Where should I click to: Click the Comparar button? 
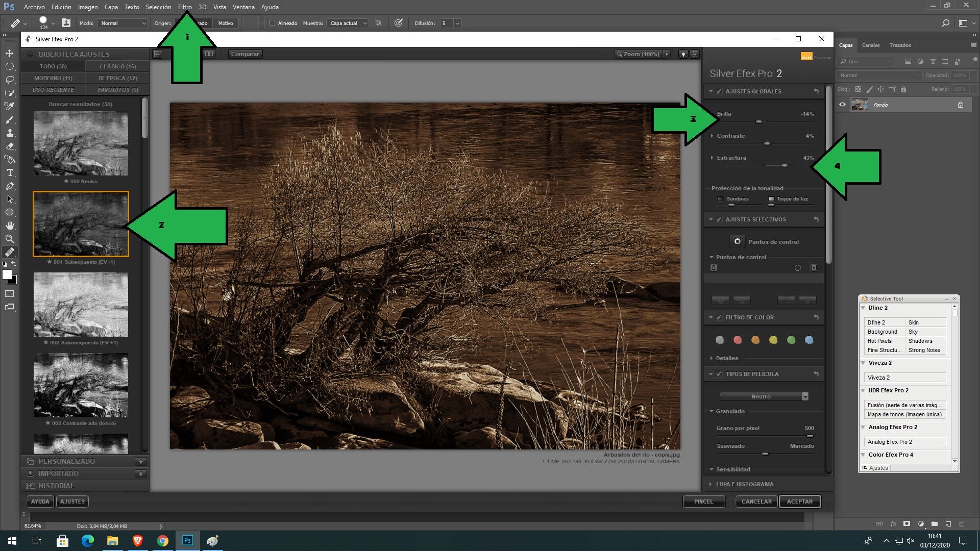point(245,54)
